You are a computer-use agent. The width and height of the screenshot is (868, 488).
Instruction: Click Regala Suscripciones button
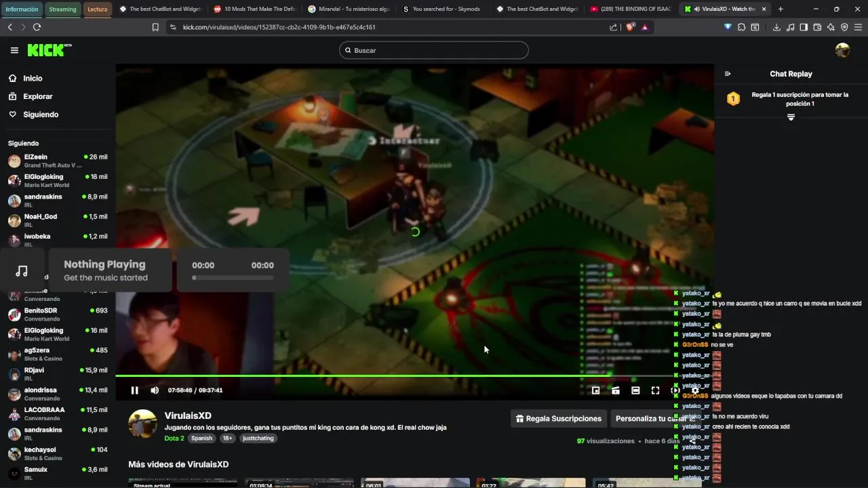559,419
